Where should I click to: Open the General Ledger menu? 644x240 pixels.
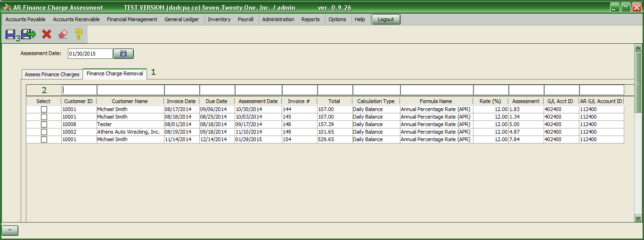coord(182,19)
